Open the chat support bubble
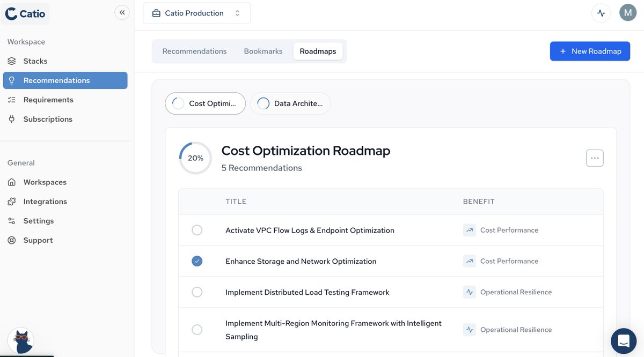 pyautogui.click(x=624, y=341)
